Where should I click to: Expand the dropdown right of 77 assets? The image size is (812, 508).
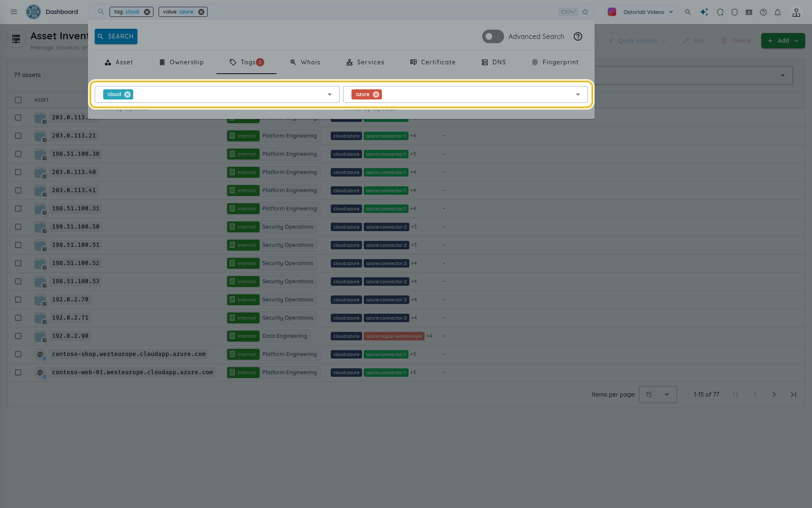pos(783,75)
